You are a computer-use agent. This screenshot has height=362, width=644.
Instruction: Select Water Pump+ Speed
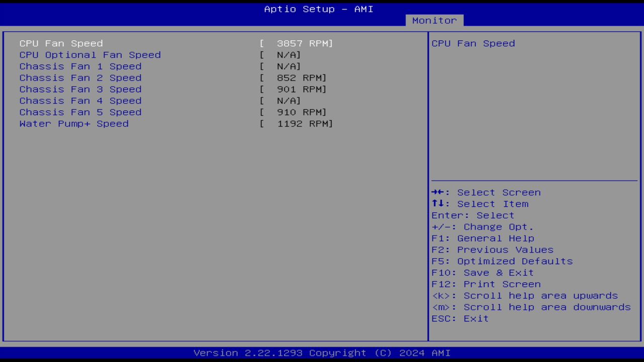tap(74, 124)
